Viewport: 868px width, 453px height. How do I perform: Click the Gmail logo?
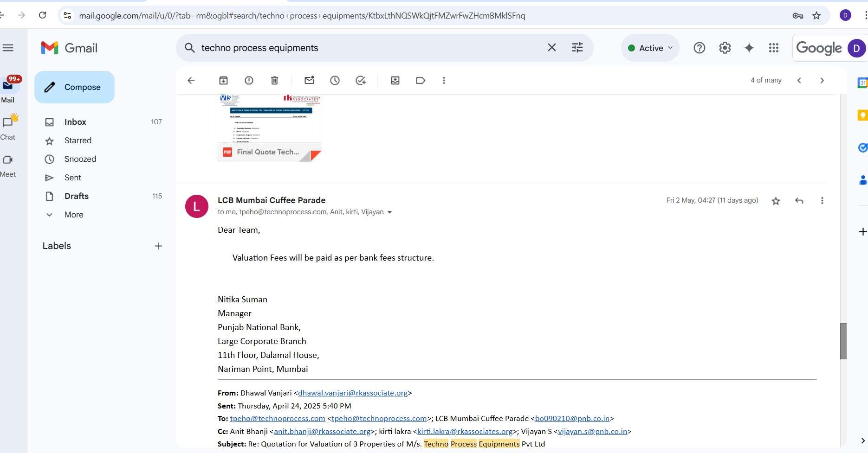(x=69, y=48)
